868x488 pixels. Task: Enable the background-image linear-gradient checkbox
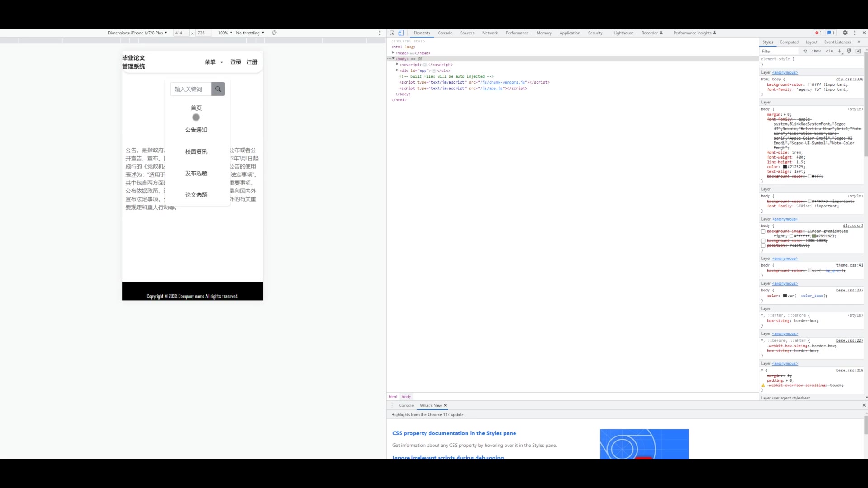(764, 231)
